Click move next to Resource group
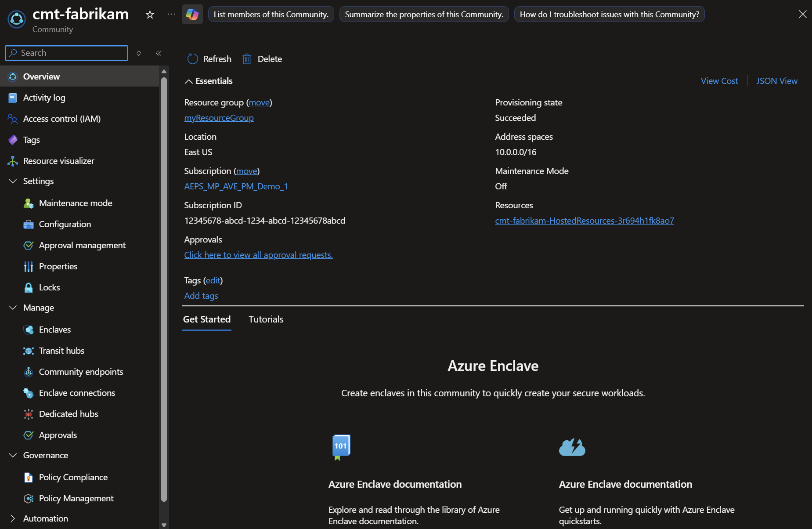The height and width of the screenshot is (529, 812). click(x=259, y=102)
